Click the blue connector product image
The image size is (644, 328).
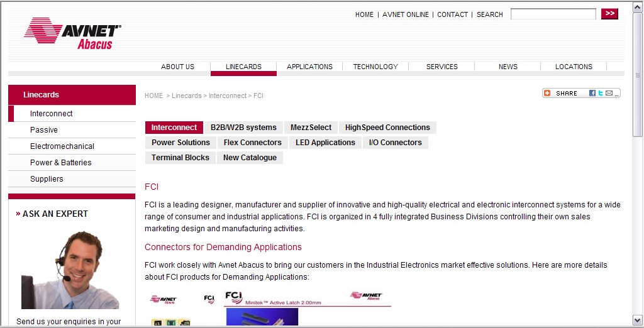pyautogui.click(x=262, y=317)
